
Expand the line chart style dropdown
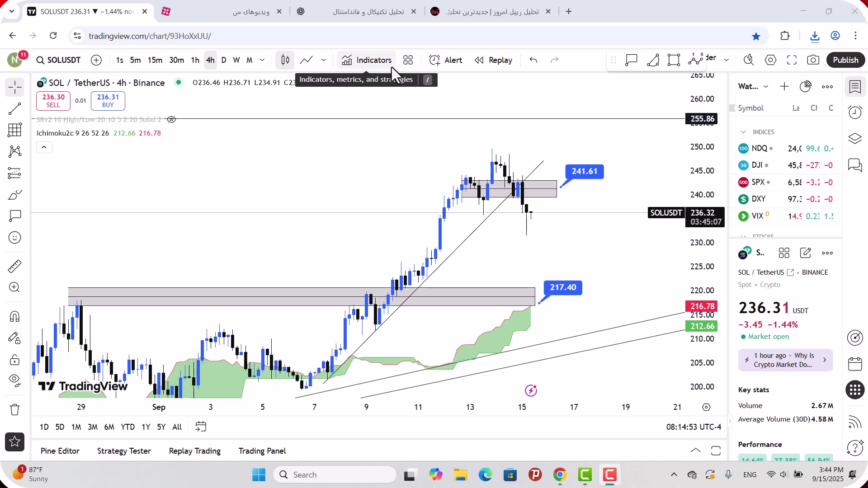[x=324, y=60]
